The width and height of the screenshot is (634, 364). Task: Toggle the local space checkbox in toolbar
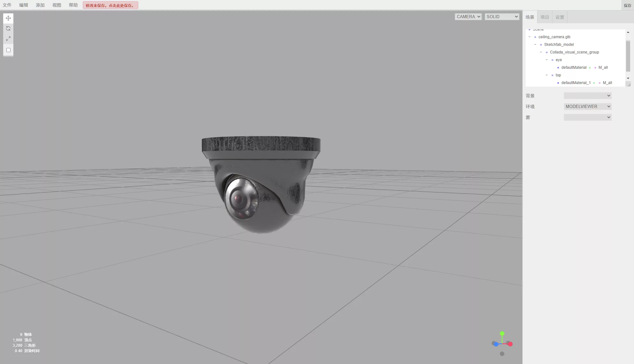tap(9, 50)
